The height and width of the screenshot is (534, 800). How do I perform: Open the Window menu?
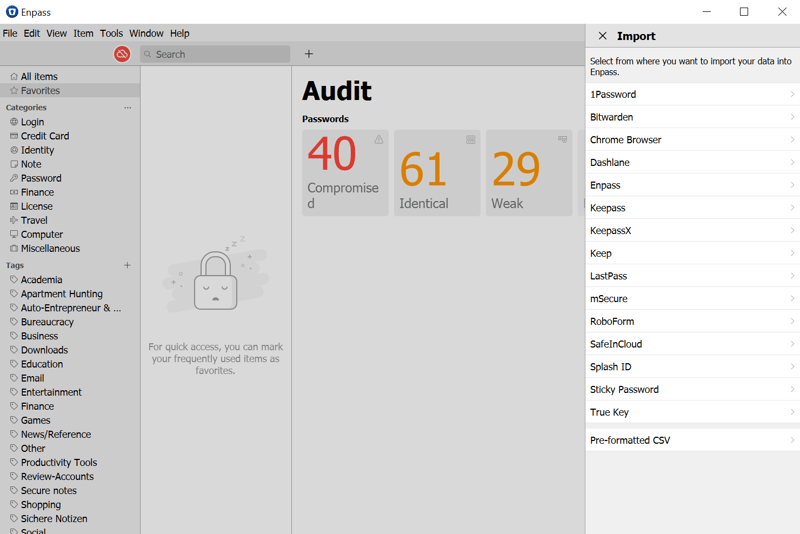coord(146,33)
